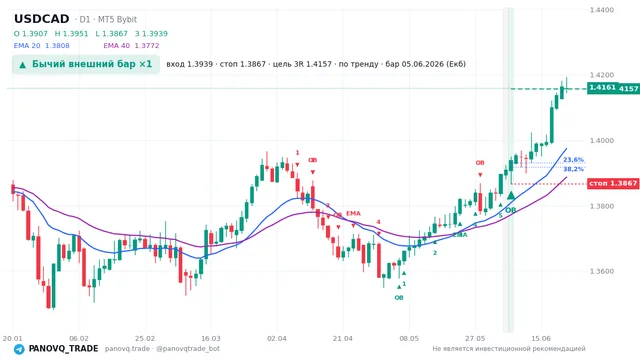Click the 1.4000 price axis label

pos(602,140)
